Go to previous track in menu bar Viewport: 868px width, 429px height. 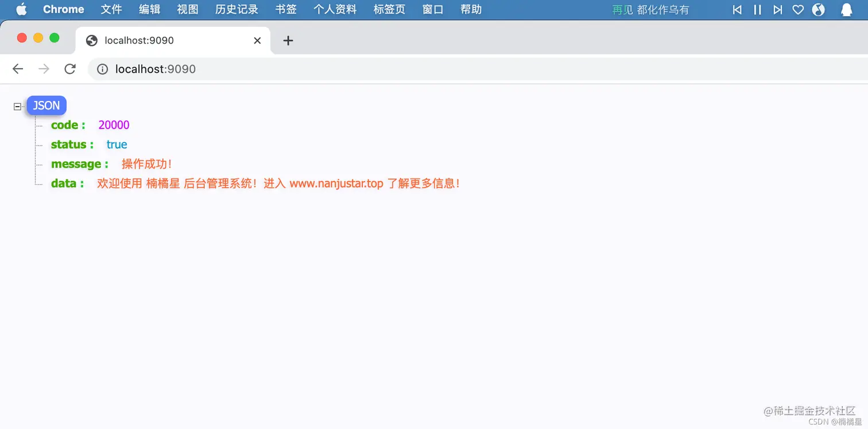[x=737, y=9]
